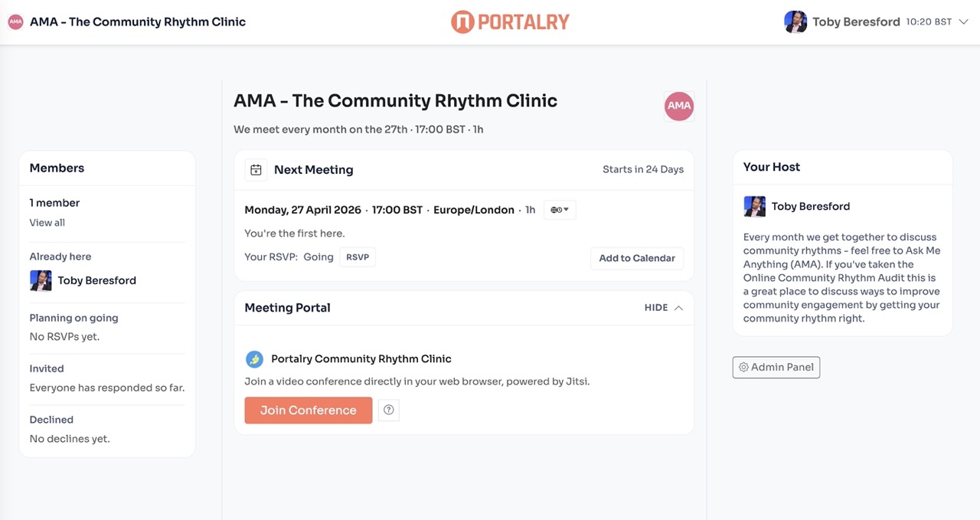Select the group title AMA – The Community Rhythm Clinic
The image size is (980, 520).
tap(395, 100)
